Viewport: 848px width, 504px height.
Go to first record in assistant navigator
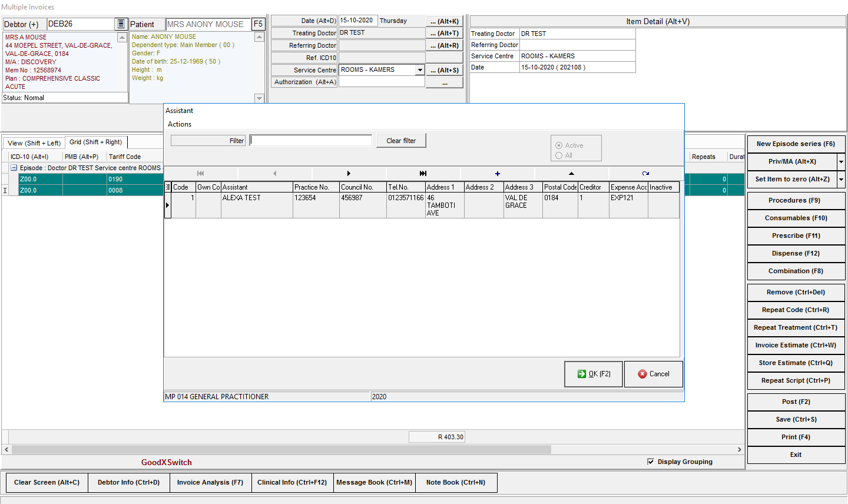(201, 174)
